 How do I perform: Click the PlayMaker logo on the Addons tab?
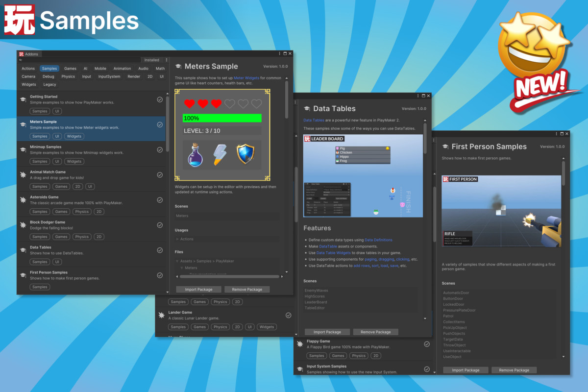pyautogui.click(x=21, y=54)
